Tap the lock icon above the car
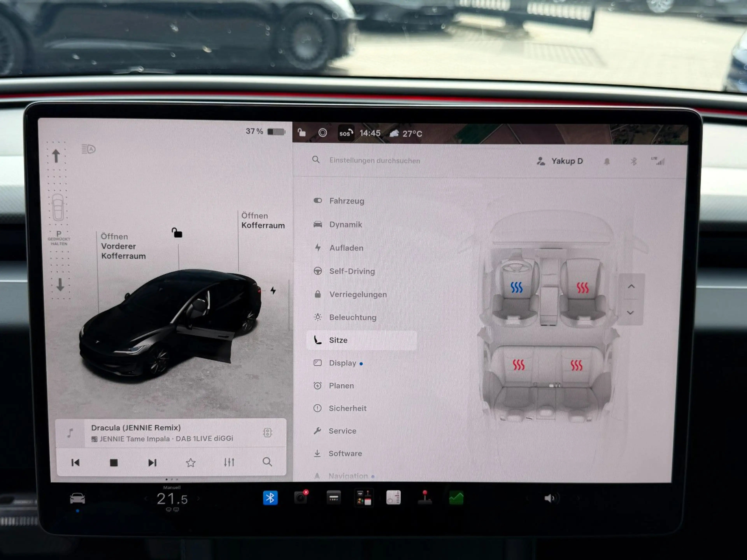Viewport: 747px width, 560px height. pos(177,233)
